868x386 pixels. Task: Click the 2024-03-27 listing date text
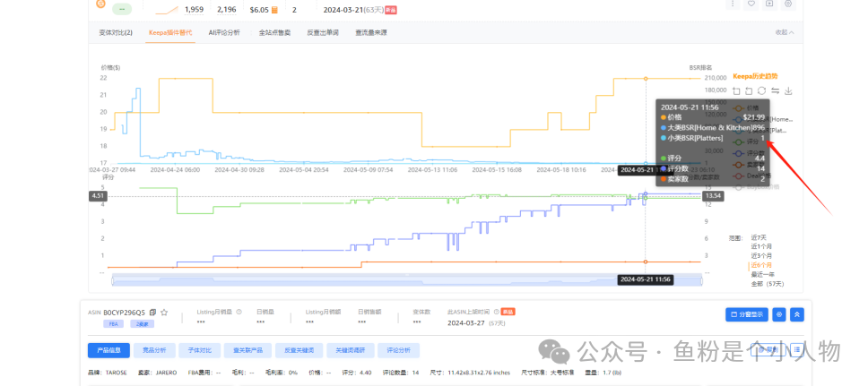(465, 323)
